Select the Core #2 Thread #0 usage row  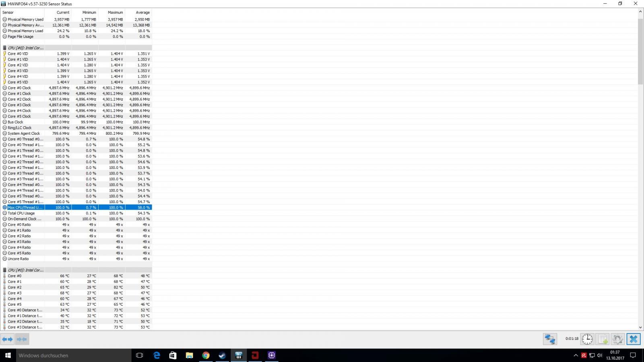[76, 162]
